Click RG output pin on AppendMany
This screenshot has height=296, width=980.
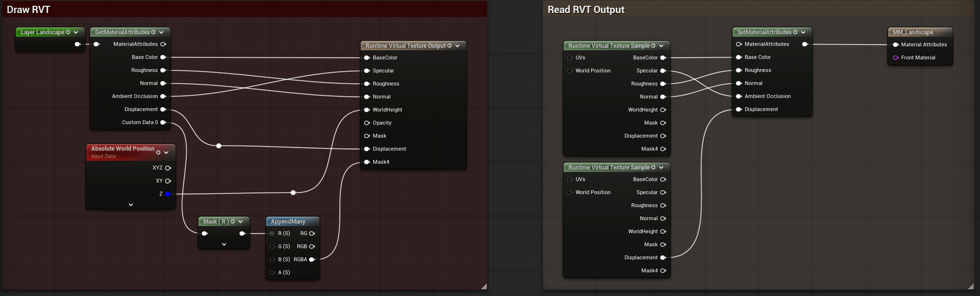click(312, 234)
